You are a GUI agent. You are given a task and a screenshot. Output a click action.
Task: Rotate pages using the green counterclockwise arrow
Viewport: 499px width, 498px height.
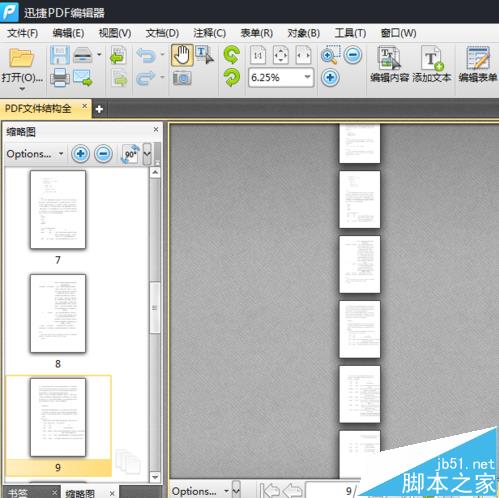(232, 55)
